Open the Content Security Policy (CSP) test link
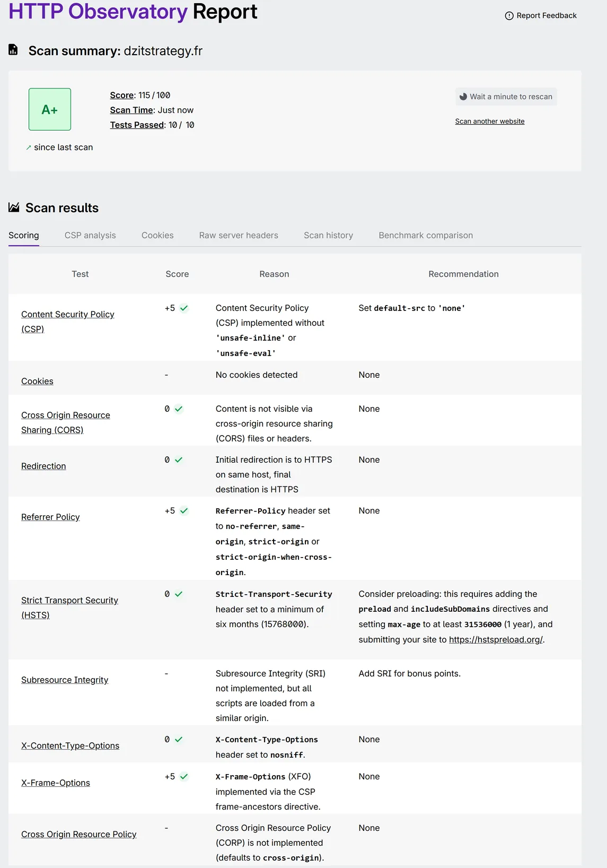 click(68, 322)
